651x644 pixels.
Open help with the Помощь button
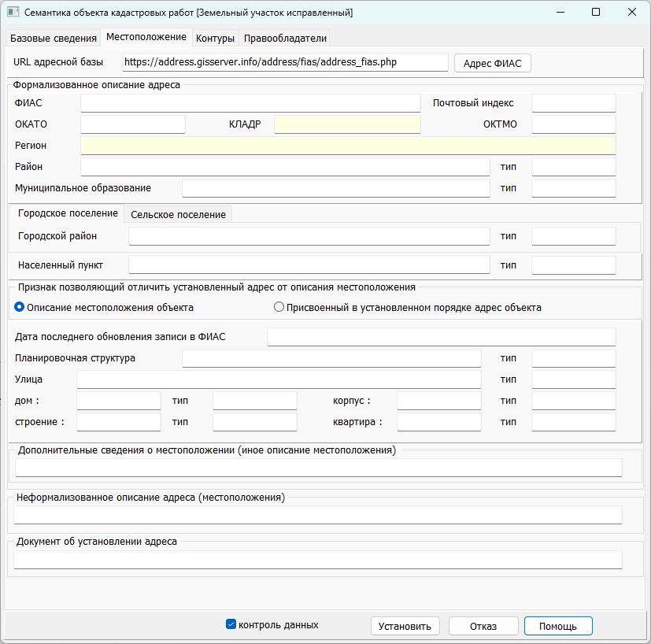[558, 626]
